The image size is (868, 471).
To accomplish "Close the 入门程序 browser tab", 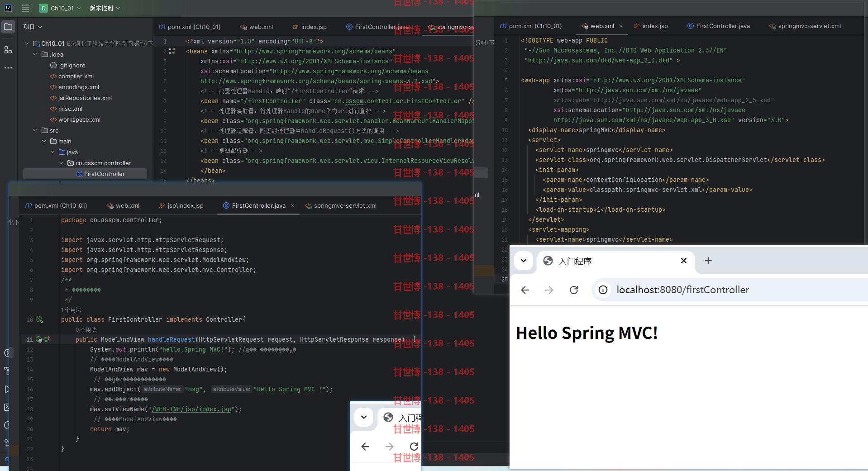I will coord(684,261).
